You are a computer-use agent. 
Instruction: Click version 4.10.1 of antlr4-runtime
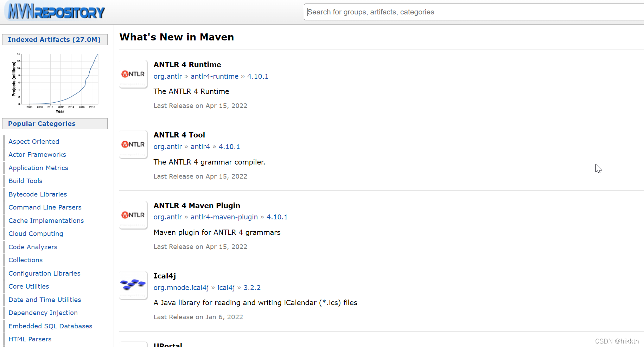point(258,76)
